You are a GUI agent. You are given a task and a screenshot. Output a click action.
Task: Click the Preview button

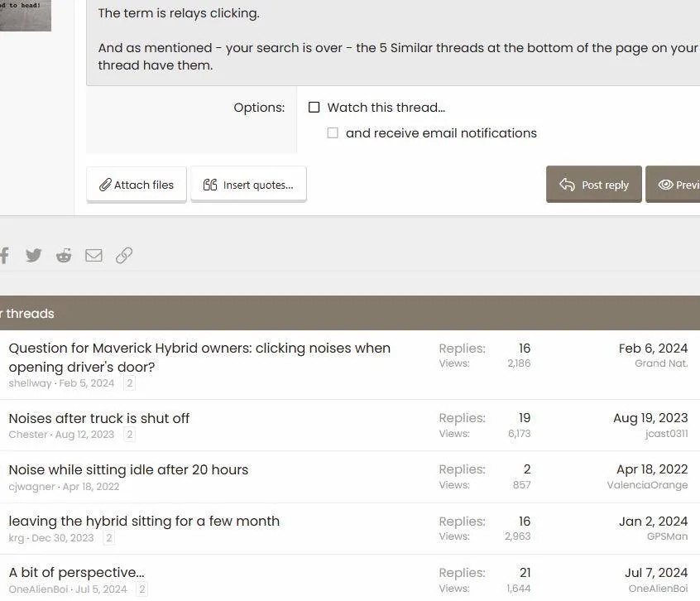tap(673, 185)
